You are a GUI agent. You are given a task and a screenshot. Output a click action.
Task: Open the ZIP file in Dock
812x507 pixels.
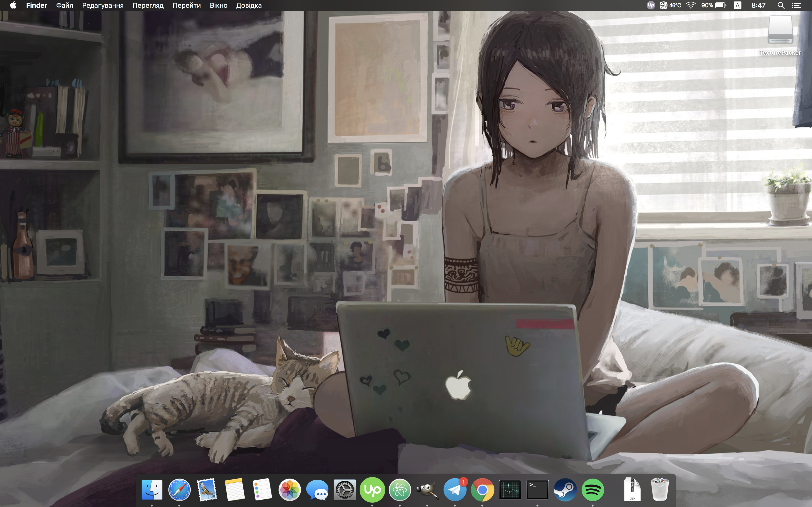[632, 490]
